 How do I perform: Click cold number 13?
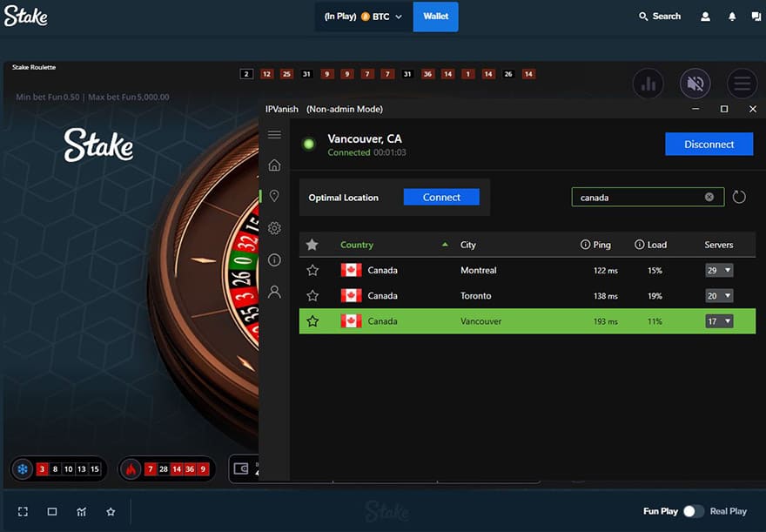click(x=82, y=469)
